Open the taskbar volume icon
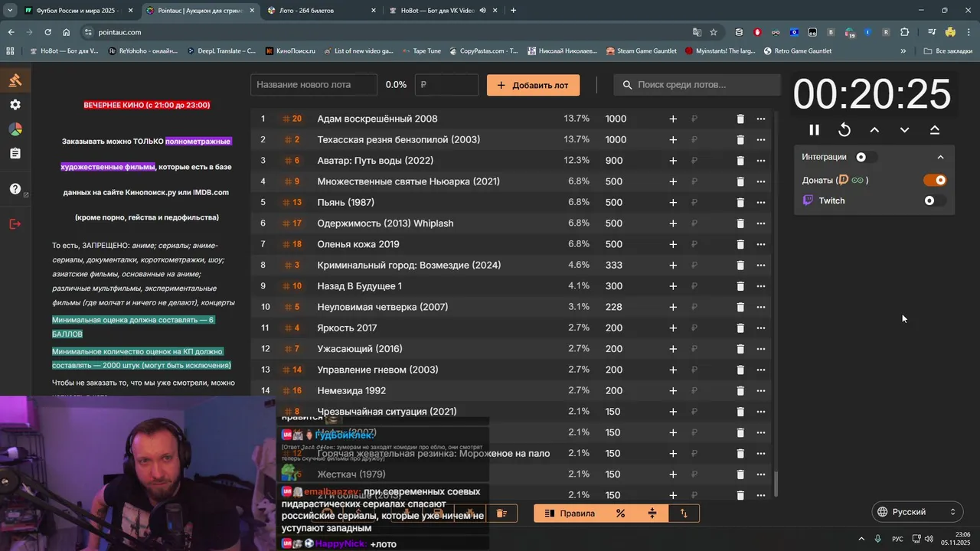Screen dimensions: 980x551 point(929,539)
